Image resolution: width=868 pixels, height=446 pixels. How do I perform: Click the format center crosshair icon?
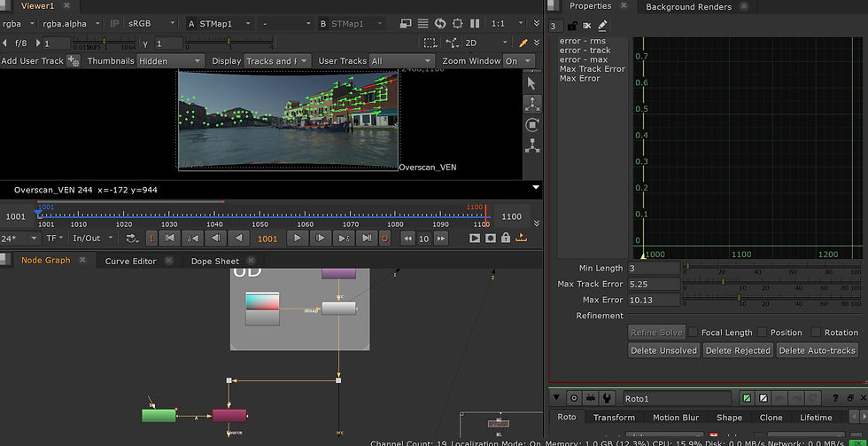(457, 24)
